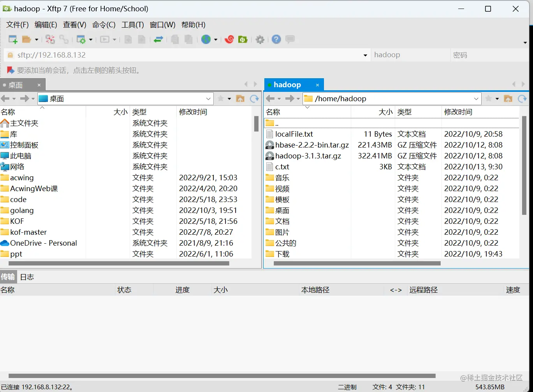This screenshot has height=392, width=533.
Task: Click the red bookmark arrow add-session icon
Action: (x=11, y=70)
